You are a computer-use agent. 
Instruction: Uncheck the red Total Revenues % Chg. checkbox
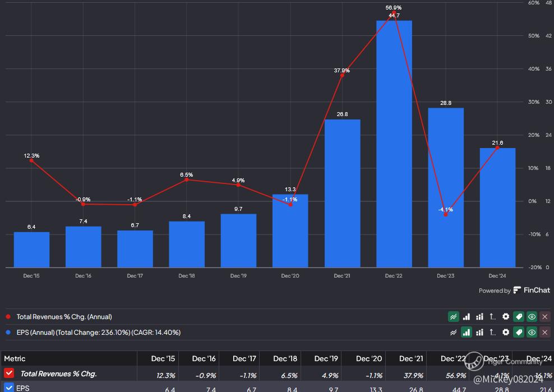pyautogui.click(x=9, y=373)
